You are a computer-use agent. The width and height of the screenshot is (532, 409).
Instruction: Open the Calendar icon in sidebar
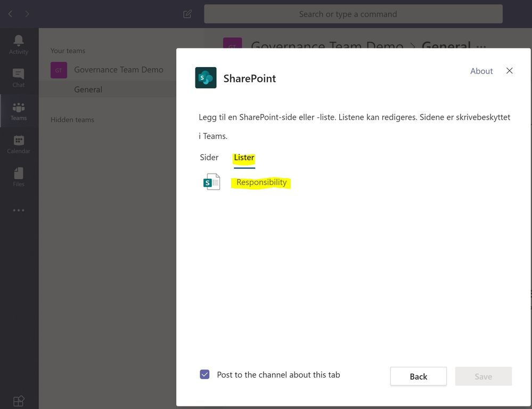pyautogui.click(x=19, y=144)
